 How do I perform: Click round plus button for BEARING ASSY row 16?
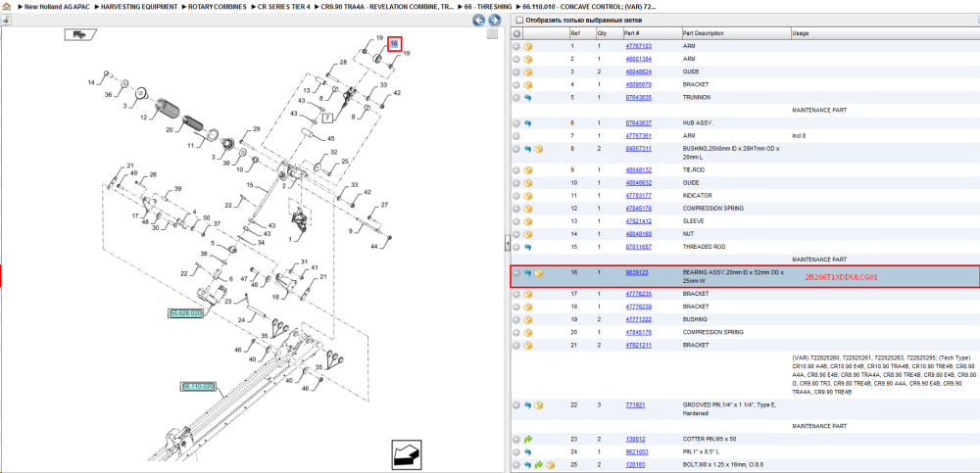pos(516,273)
